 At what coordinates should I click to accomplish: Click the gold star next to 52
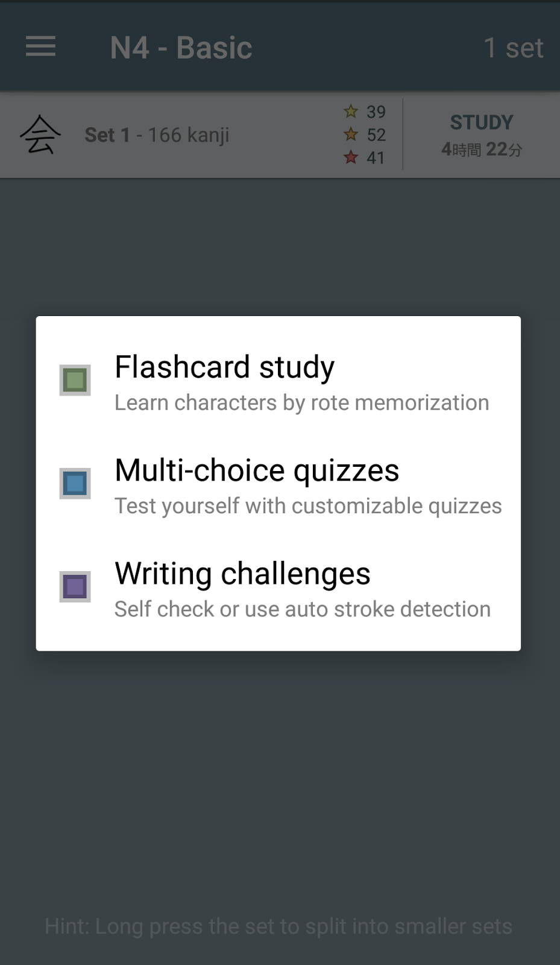coord(350,134)
